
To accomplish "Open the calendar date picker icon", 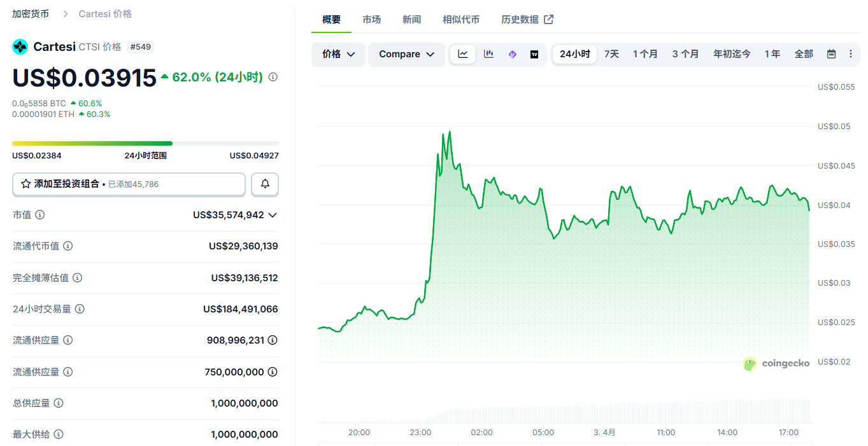I will [831, 54].
